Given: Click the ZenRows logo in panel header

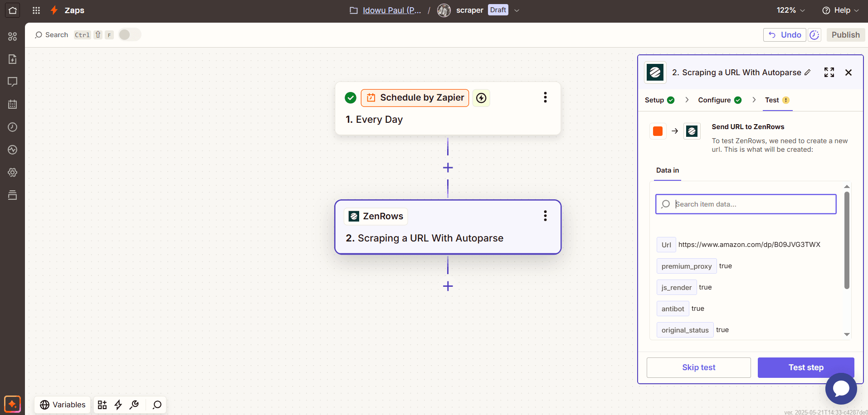Looking at the screenshot, I should point(655,72).
